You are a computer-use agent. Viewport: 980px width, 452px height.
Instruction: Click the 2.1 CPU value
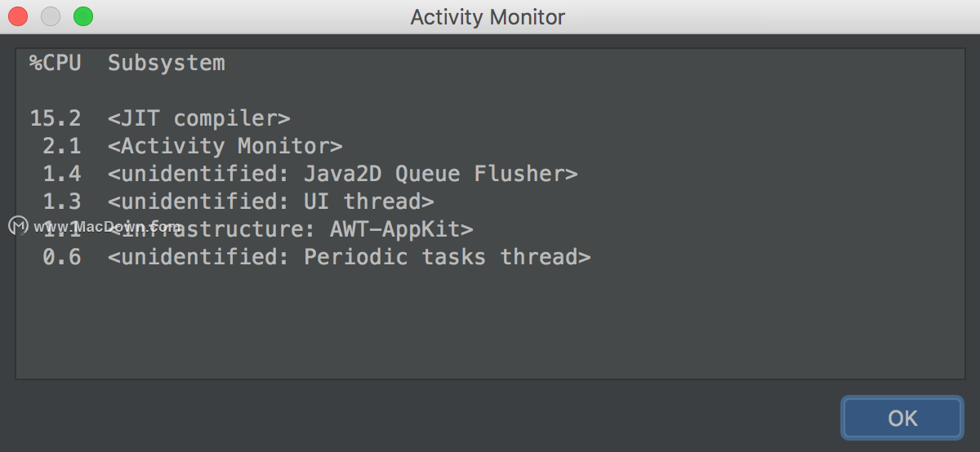(62, 146)
